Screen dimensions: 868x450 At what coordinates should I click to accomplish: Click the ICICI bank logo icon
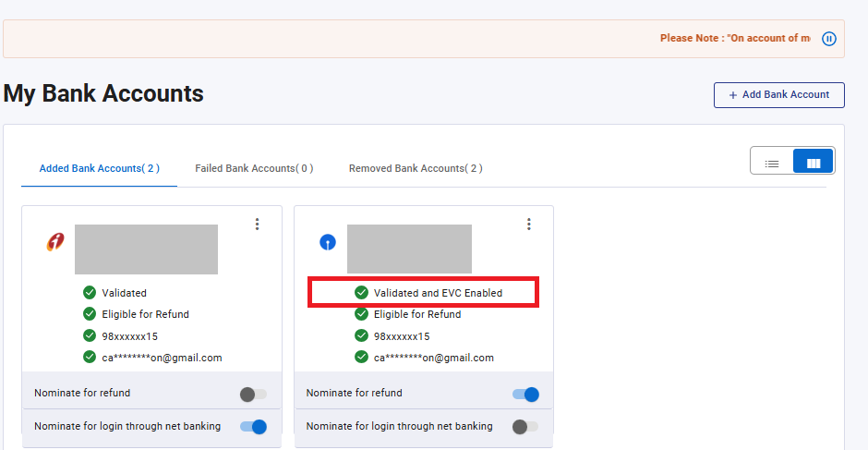pyautogui.click(x=55, y=242)
